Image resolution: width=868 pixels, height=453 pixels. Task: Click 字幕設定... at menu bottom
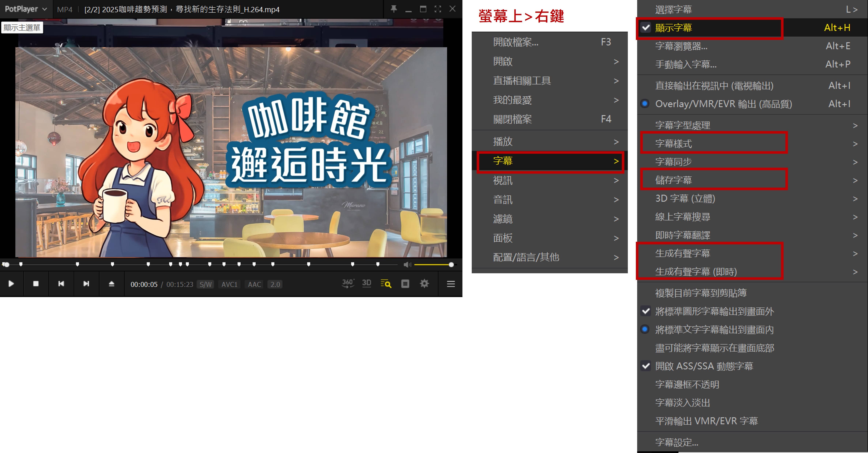click(x=677, y=442)
